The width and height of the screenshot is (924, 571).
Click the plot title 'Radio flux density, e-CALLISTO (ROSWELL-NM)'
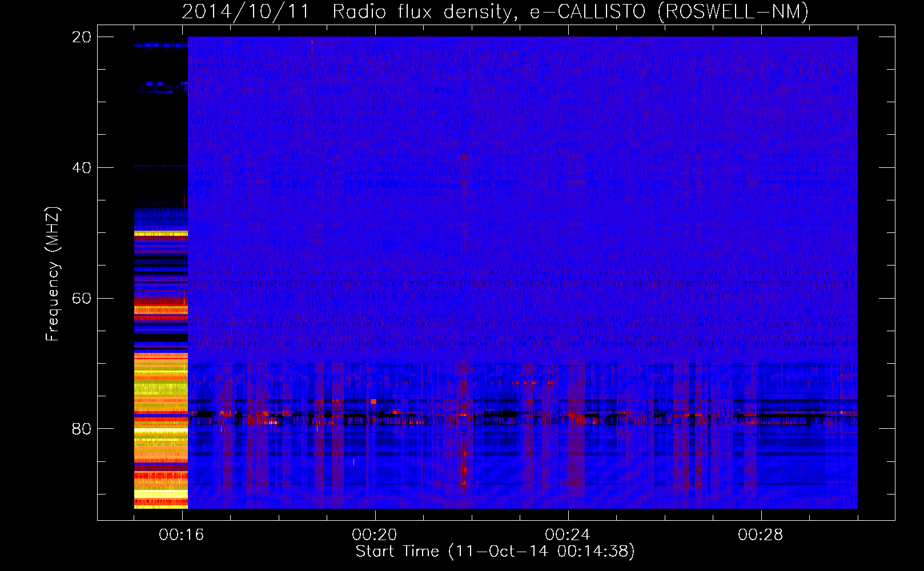pos(571,12)
